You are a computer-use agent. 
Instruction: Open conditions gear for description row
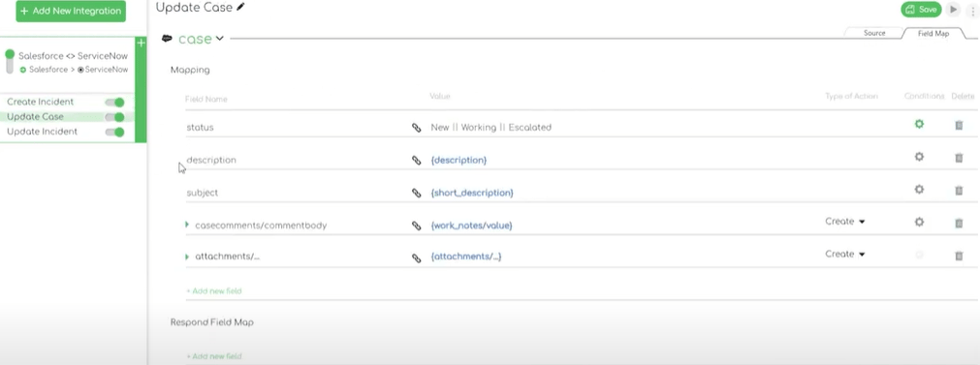(919, 157)
